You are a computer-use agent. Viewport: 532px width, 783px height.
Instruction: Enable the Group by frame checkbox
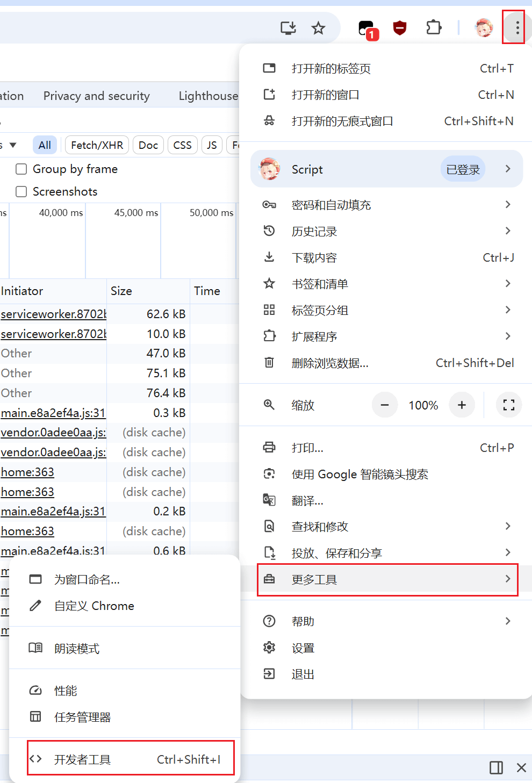(x=21, y=169)
